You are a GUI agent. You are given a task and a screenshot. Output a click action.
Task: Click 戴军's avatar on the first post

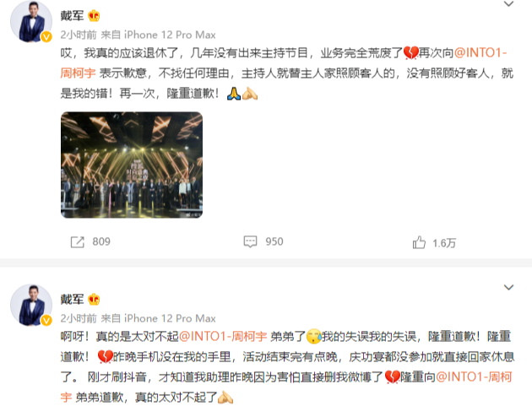point(31,21)
